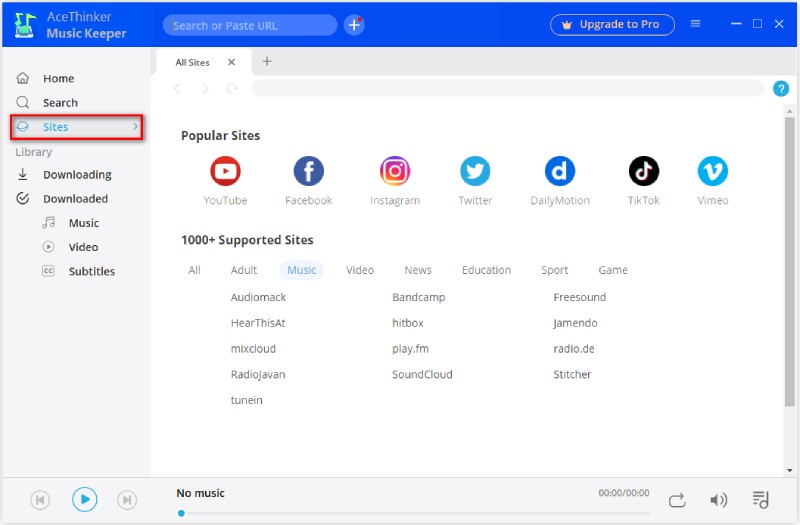Click the vertical scrollbar thumb

click(x=789, y=261)
